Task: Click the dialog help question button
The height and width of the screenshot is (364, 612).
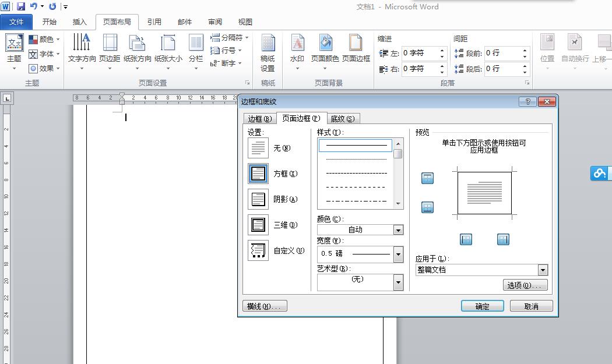Action: [x=527, y=101]
